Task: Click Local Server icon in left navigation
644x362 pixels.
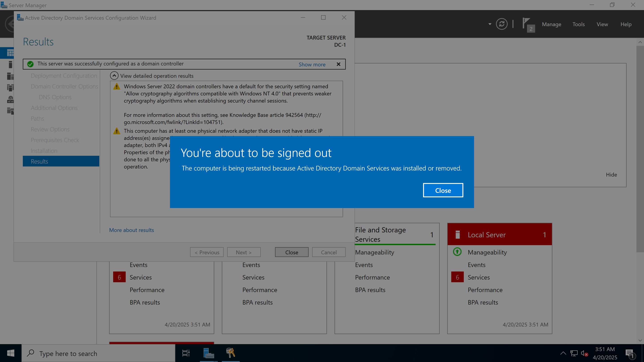Action: pos(10,64)
